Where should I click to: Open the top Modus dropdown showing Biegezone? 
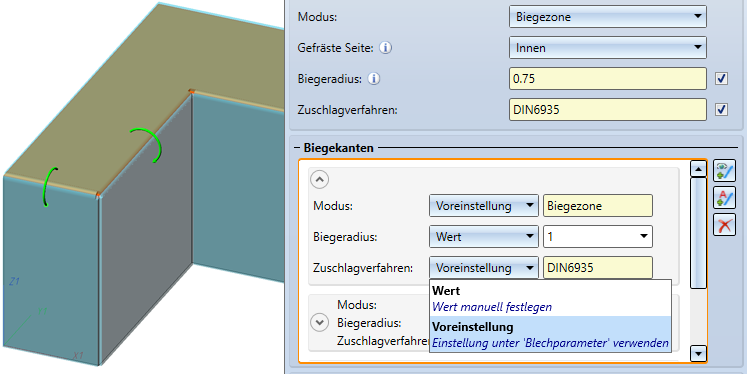607,17
